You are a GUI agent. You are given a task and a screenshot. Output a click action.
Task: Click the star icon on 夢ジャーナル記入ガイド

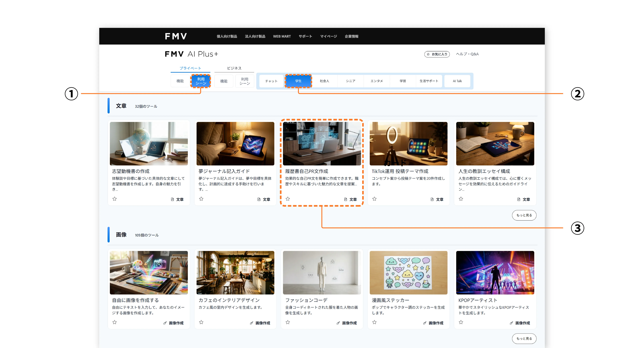201,199
